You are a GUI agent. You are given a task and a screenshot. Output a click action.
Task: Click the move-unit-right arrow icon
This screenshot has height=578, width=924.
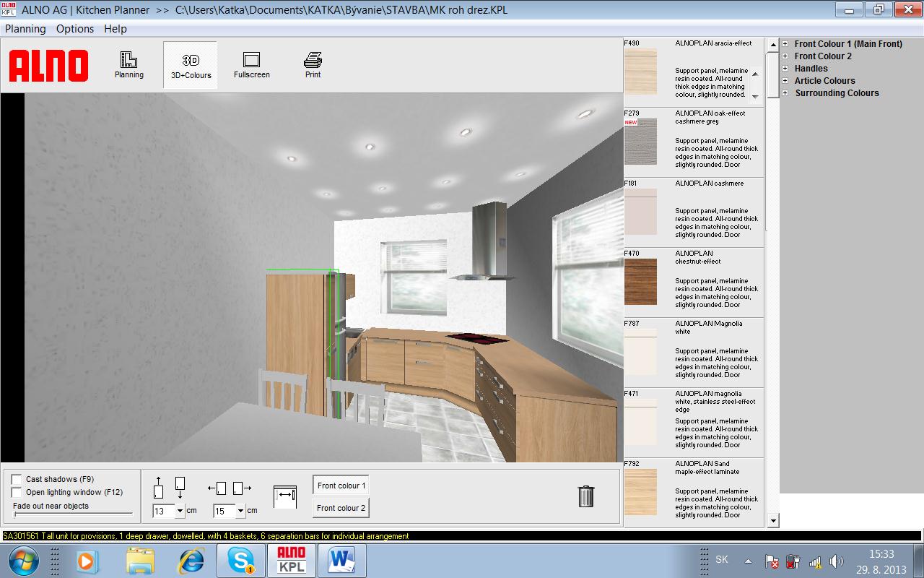[242, 488]
